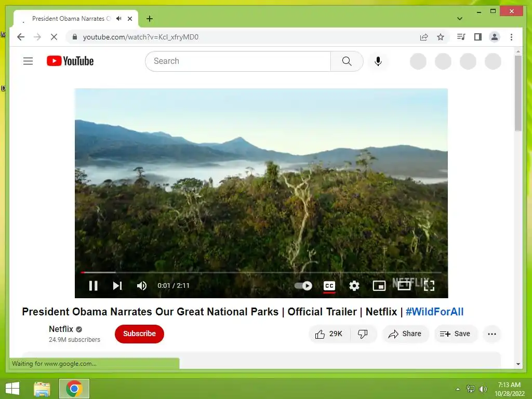The height and width of the screenshot is (399, 532).
Task: Go back to previous page
Action: click(21, 37)
